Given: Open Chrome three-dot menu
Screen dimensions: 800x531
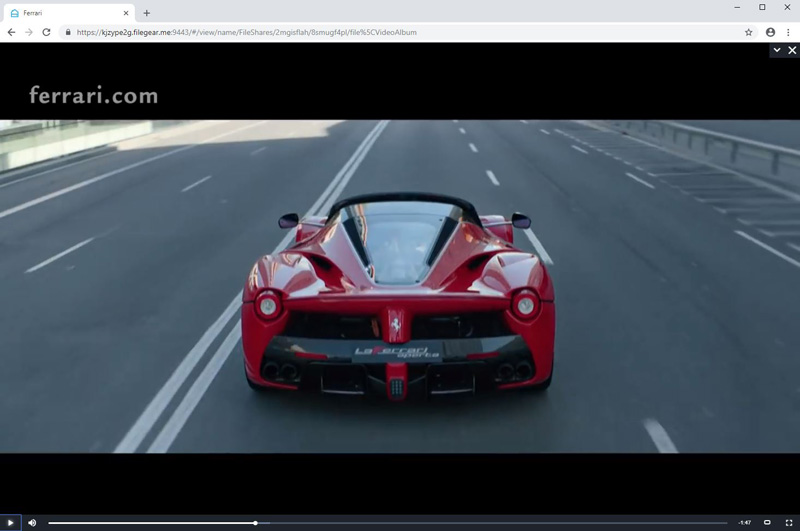Looking at the screenshot, I should tap(788, 32).
